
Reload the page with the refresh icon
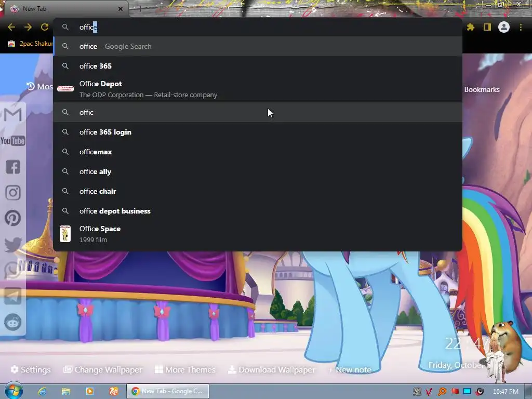click(x=45, y=27)
